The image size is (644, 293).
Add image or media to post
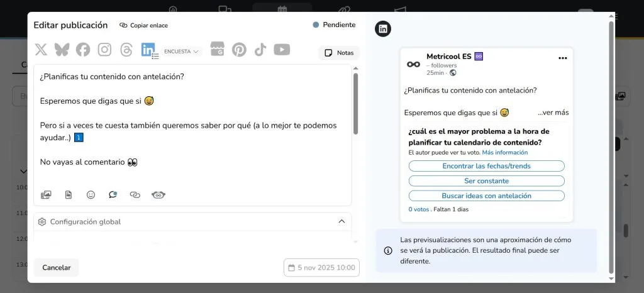point(46,195)
